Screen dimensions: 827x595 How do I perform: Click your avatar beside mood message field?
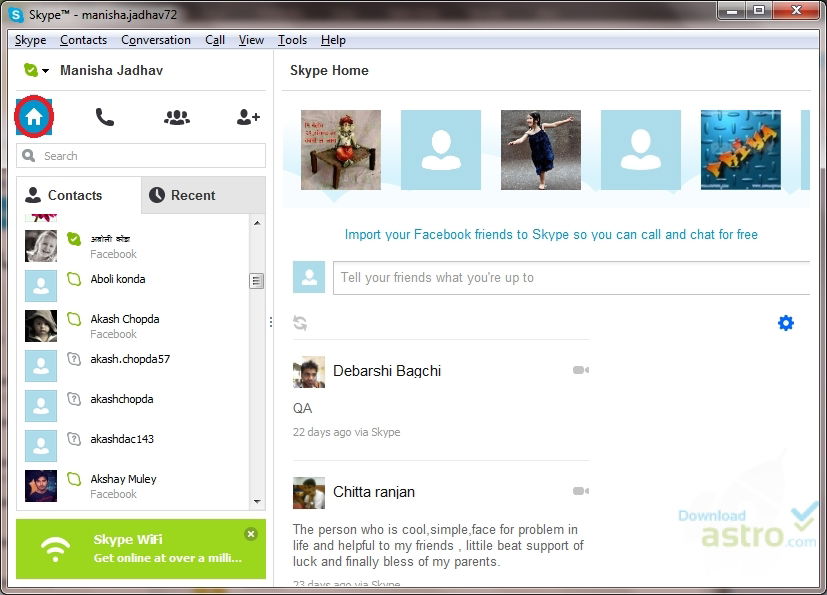tap(309, 277)
